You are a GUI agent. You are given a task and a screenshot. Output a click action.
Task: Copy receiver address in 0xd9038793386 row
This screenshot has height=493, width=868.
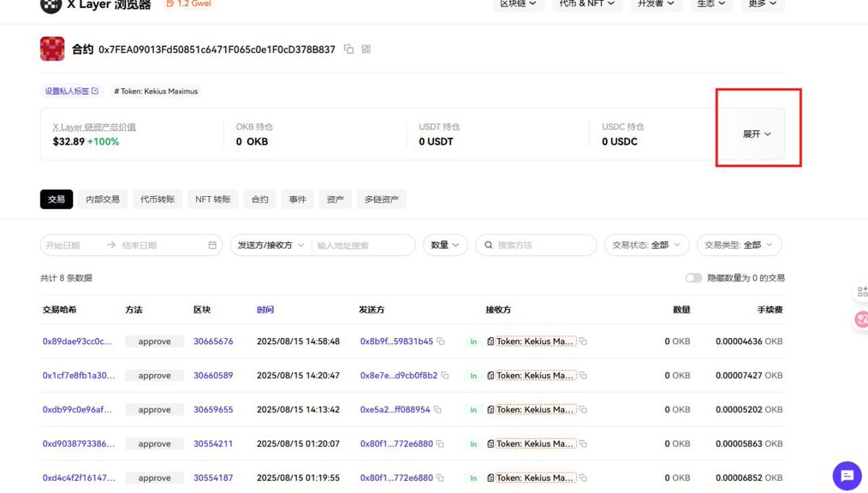(x=583, y=444)
